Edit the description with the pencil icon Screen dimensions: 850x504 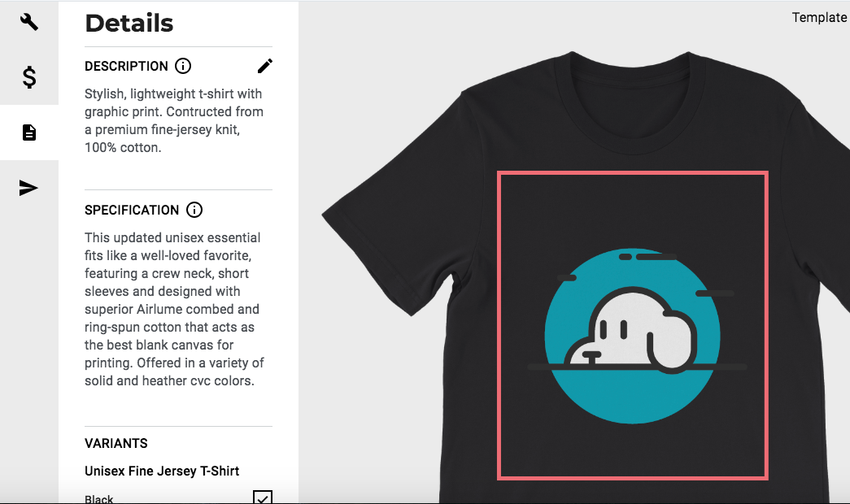tap(264, 66)
